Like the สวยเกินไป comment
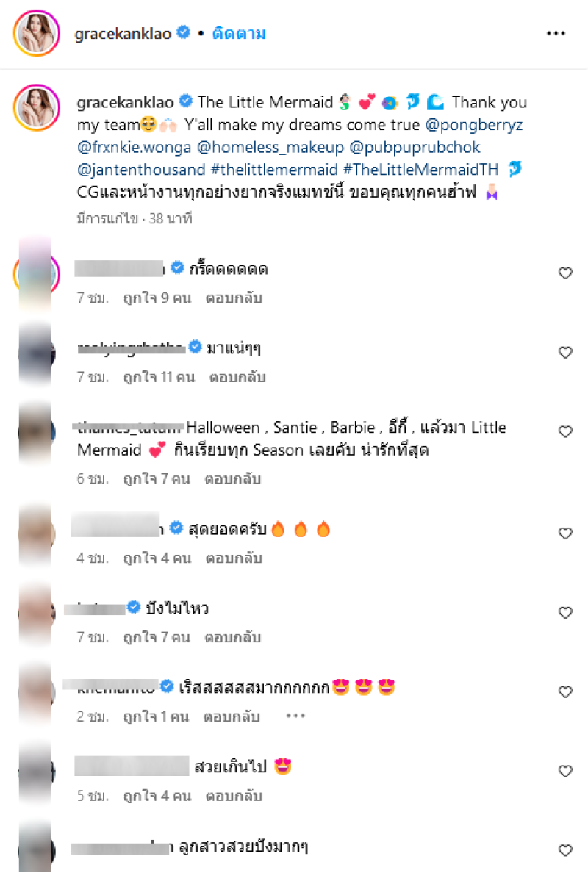The height and width of the screenshot is (873, 588). pyautogui.click(x=565, y=771)
